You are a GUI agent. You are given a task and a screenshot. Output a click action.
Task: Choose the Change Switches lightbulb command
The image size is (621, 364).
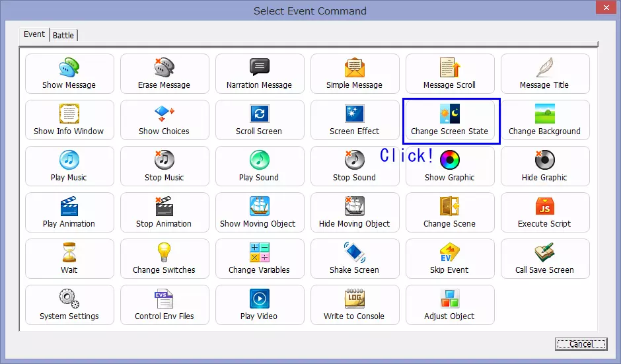(x=164, y=259)
